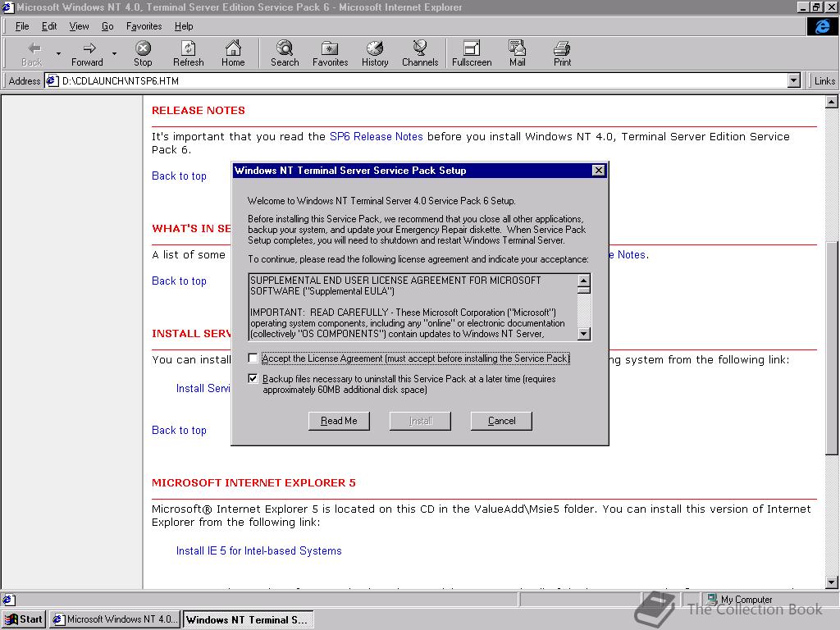Image resolution: width=840 pixels, height=630 pixels.
Task: Click the license text scrollbar thumb
Action: pyautogui.click(x=584, y=290)
